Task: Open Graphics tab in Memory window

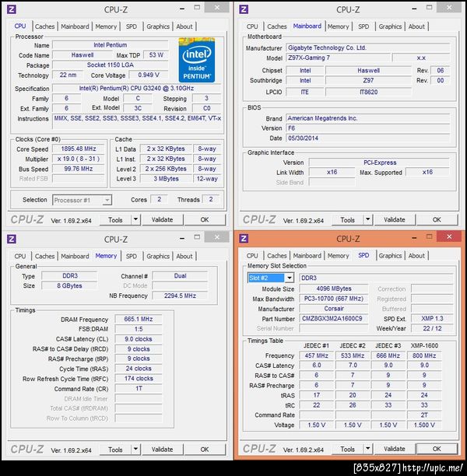Action: tap(158, 256)
